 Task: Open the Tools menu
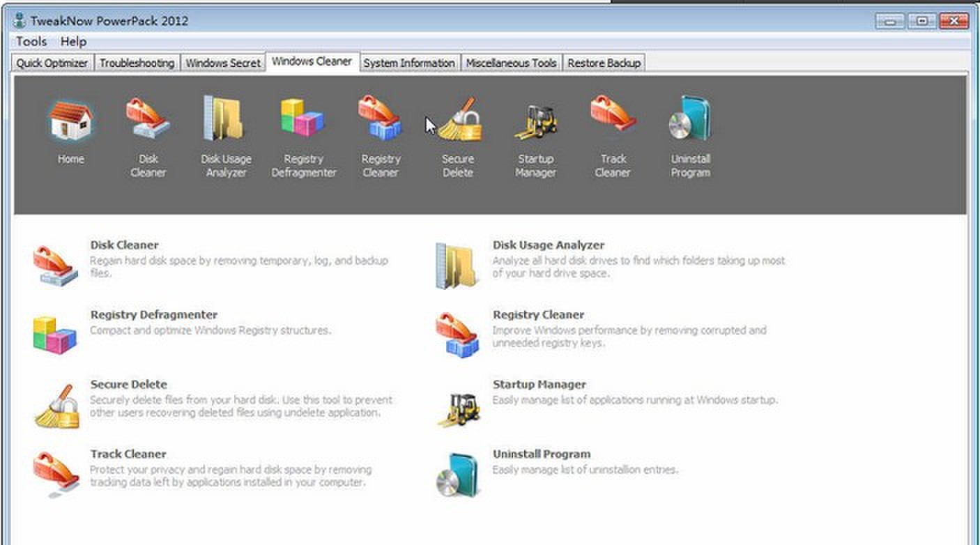tap(31, 42)
